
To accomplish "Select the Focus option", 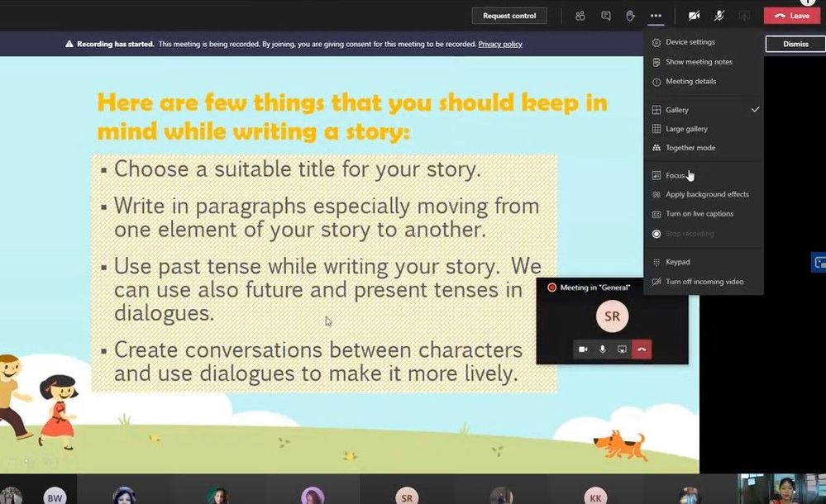I will tap(704, 175).
